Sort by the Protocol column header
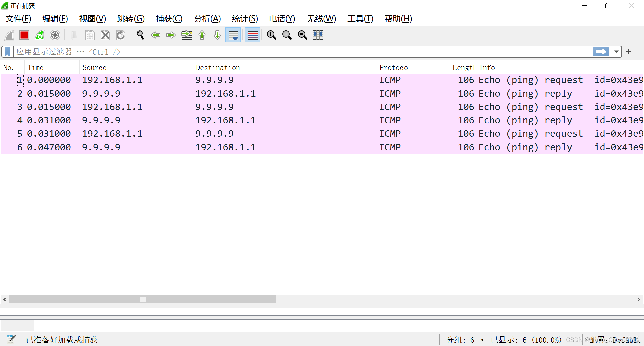The height and width of the screenshot is (346, 644). 413,68
